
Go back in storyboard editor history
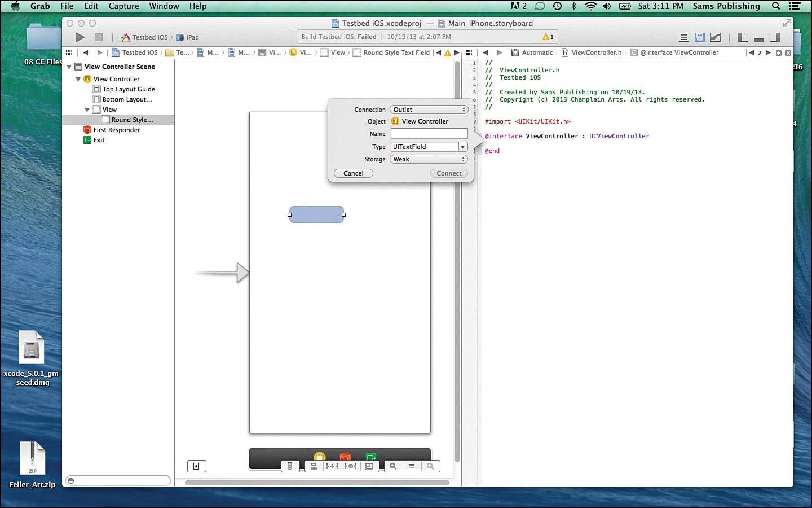pos(86,52)
